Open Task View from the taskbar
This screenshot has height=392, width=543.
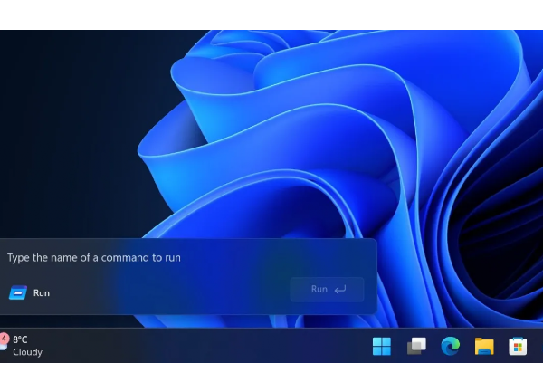click(x=416, y=346)
